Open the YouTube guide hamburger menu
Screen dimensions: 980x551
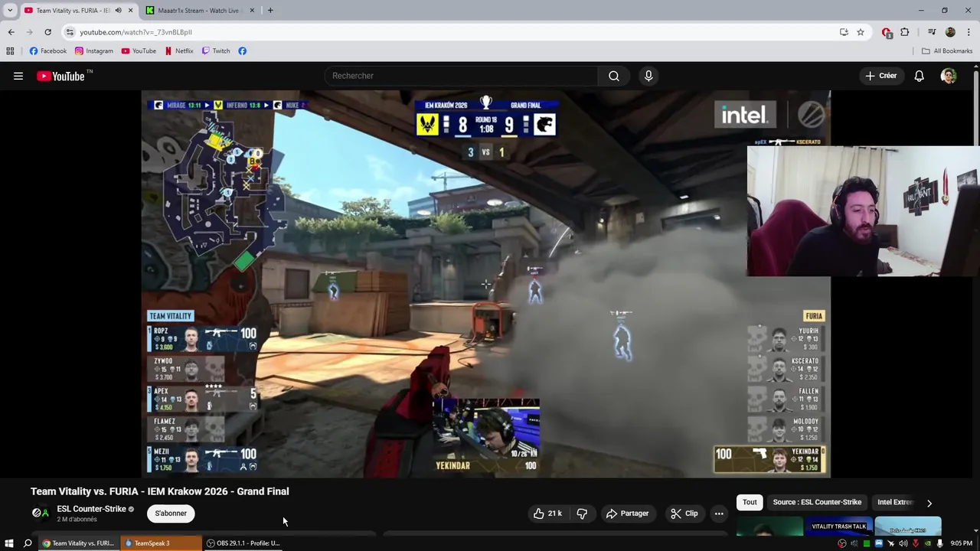pyautogui.click(x=18, y=76)
